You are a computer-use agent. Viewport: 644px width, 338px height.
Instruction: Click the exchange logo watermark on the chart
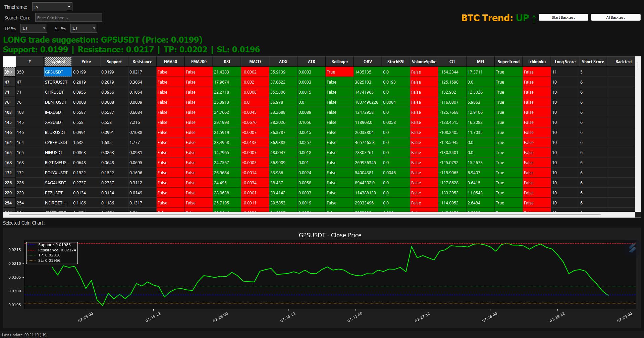[632, 248]
